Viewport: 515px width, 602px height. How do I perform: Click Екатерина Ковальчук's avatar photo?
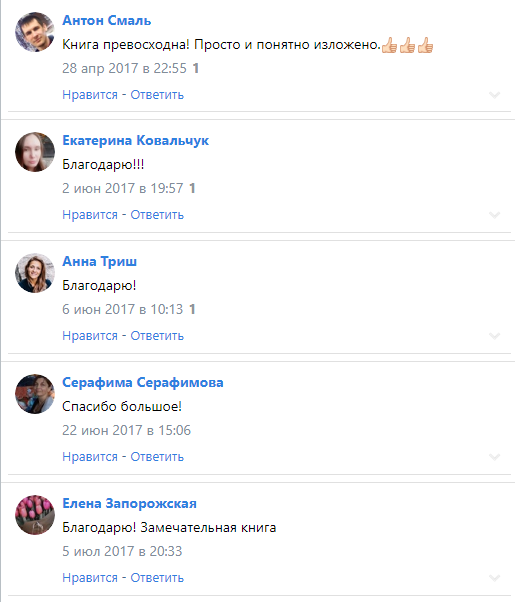35,152
